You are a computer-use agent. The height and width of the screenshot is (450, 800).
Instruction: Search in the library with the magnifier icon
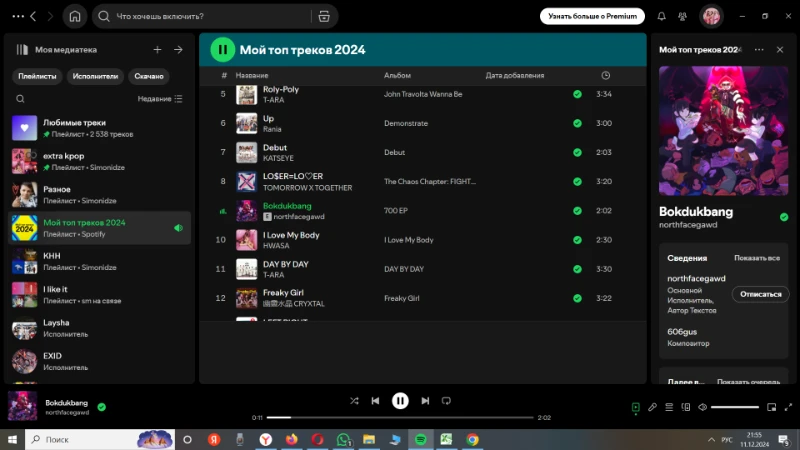click(20, 99)
